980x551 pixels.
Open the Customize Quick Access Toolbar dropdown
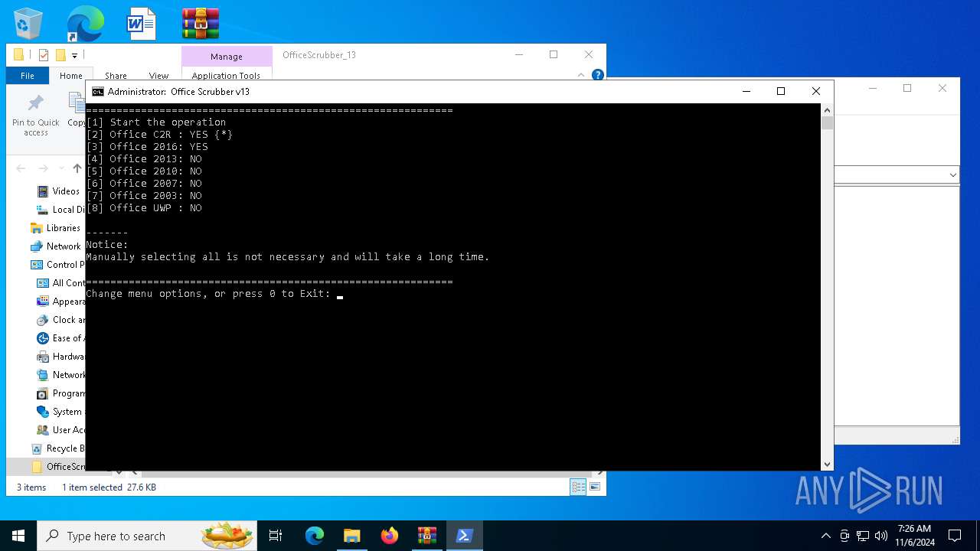pyautogui.click(x=74, y=55)
